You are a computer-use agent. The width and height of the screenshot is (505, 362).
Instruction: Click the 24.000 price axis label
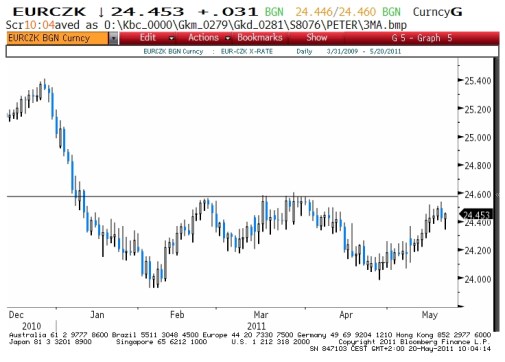pos(478,279)
